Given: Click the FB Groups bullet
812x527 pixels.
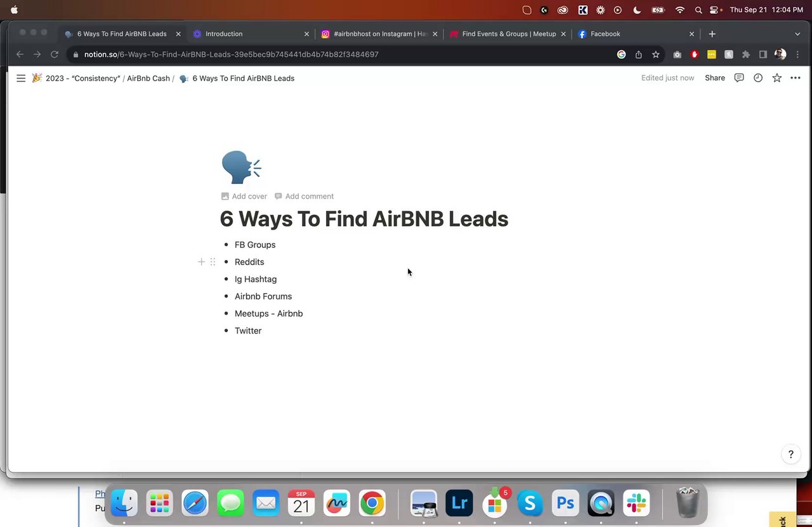Looking at the screenshot, I should (255, 245).
